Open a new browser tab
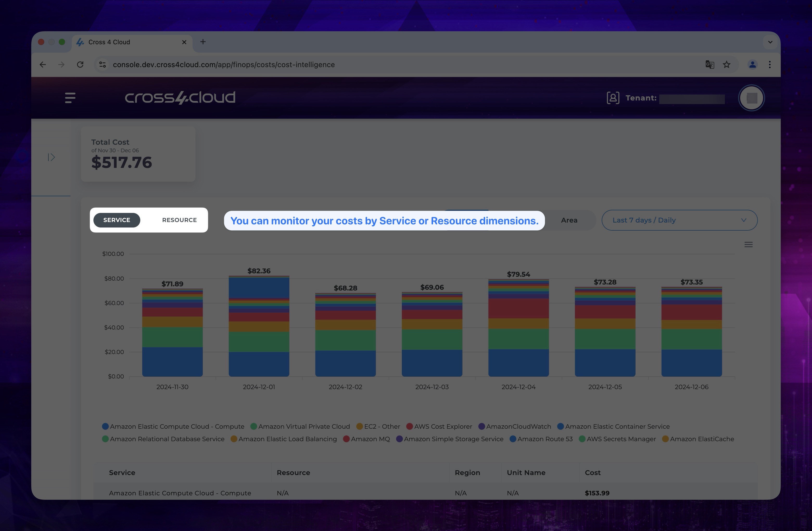This screenshot has height=531, width=812. coord(203,42)
